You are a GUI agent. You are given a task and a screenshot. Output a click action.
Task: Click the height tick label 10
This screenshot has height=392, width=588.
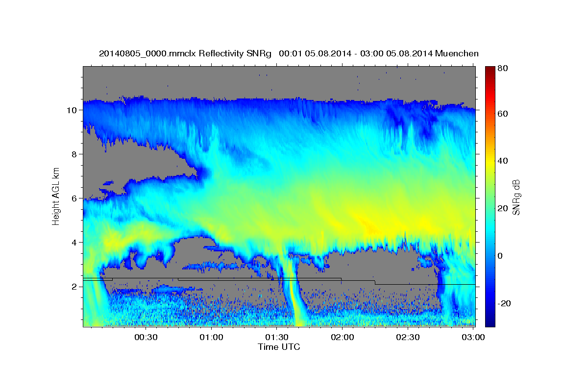pyautogui.click(x=72, y=110)
